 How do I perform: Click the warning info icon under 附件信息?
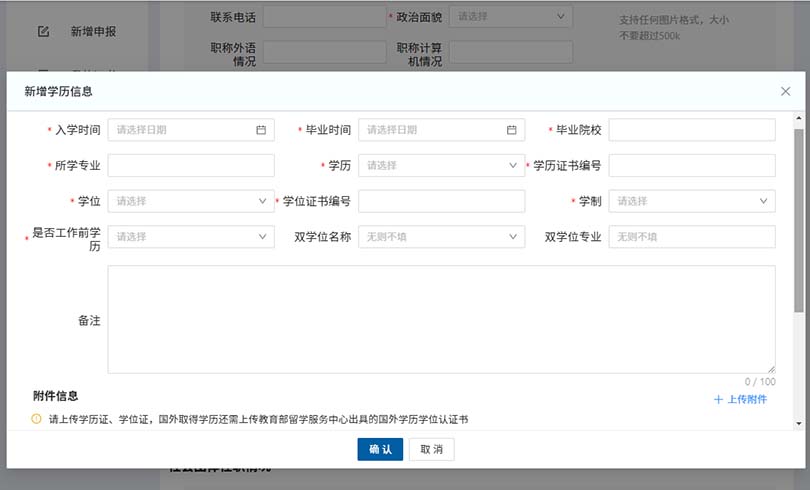pos(37,419)
